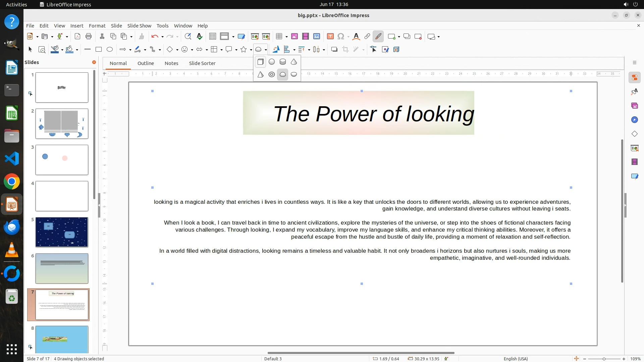Select slide 5 starry thumbnail
This screenshot has height=362, width=644.
(x=62, y=232)
